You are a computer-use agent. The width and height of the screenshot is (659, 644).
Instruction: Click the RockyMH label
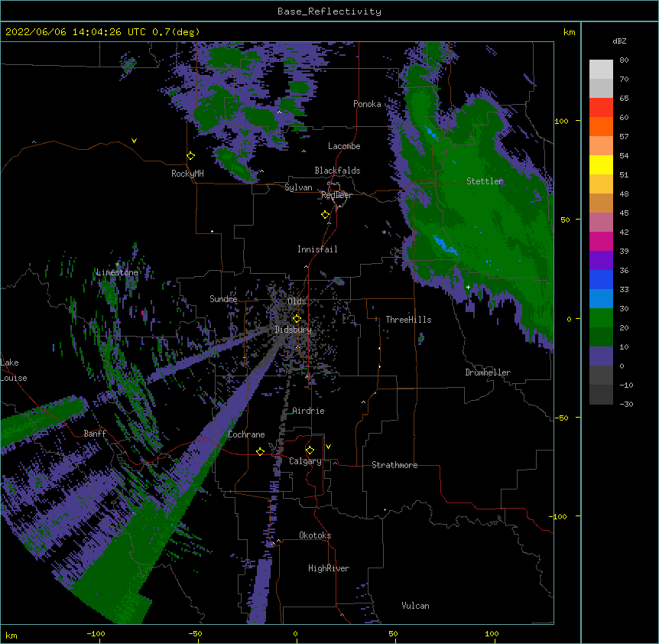(187, 174)
